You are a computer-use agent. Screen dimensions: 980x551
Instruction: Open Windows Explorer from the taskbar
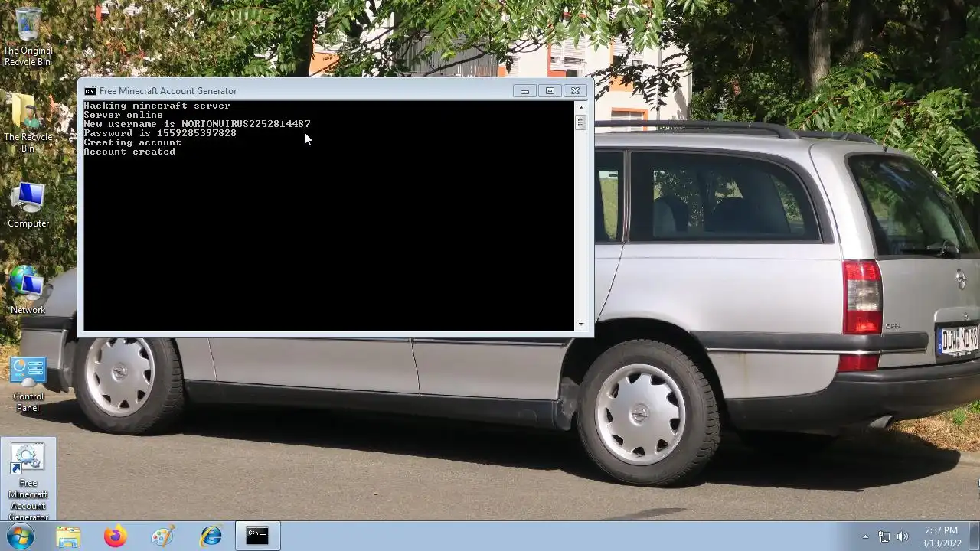[x=68, y=536]
